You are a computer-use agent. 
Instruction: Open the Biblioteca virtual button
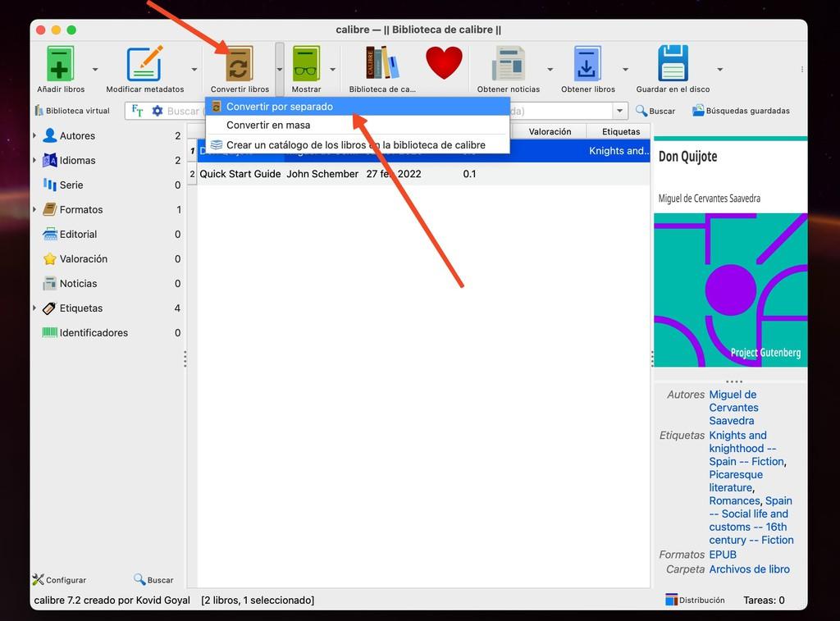72,111
